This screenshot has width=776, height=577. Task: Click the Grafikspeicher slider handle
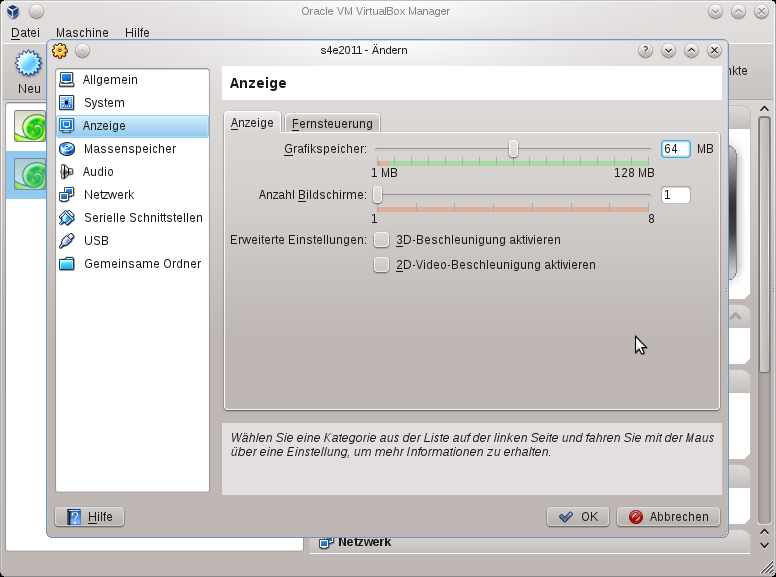click(x=514, y=148)
